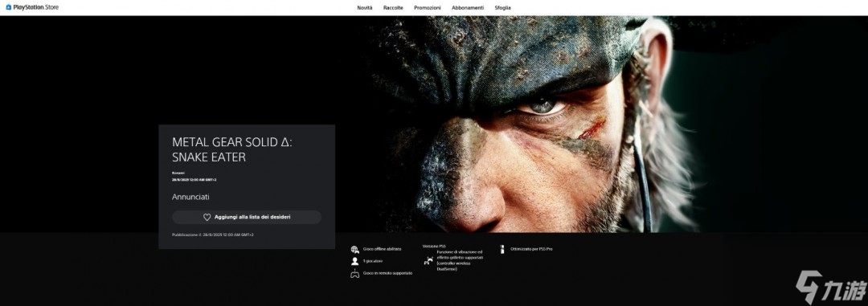This screenshot has width=868, height=306.
Task: Open the Novità menu item
Action: (x=365, y=8)
